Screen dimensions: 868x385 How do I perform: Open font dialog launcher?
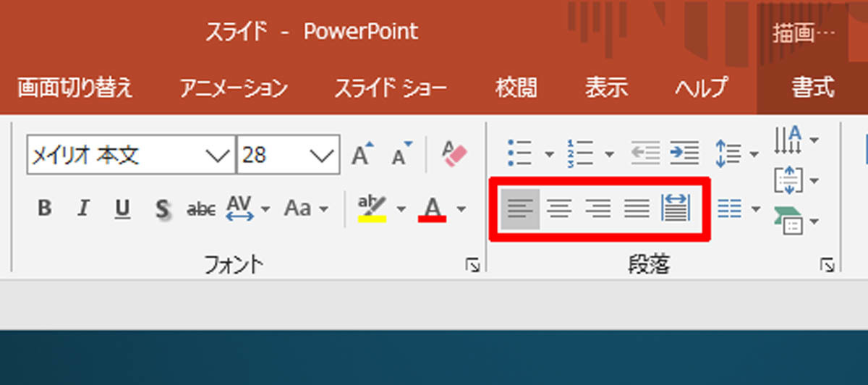pos(472,267)
